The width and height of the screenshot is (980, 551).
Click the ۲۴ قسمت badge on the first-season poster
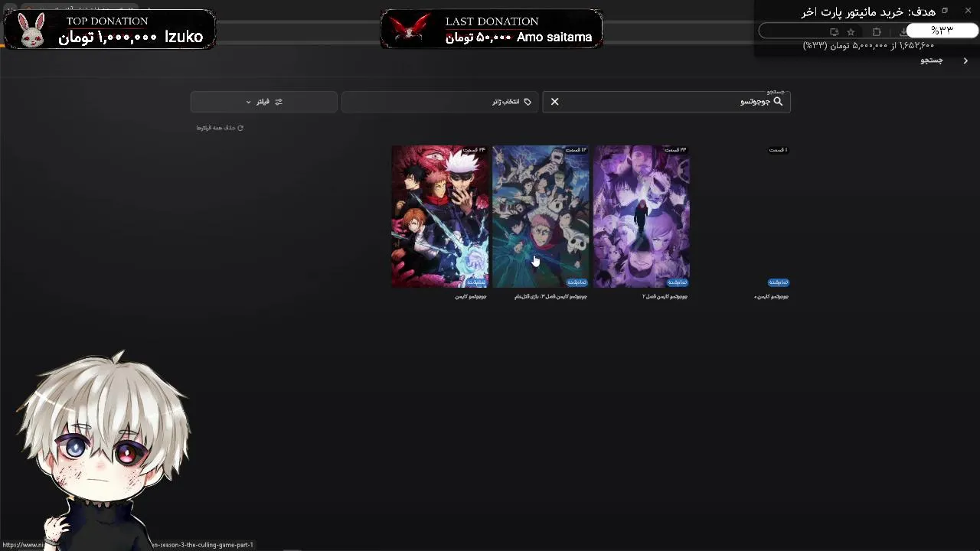click(x=474, y=150)
